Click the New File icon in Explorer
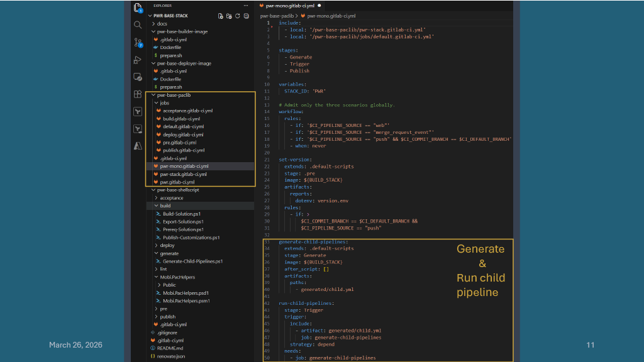Image resolution: width=644 pixels, height=362 pixels. click(x=220, y=16)
